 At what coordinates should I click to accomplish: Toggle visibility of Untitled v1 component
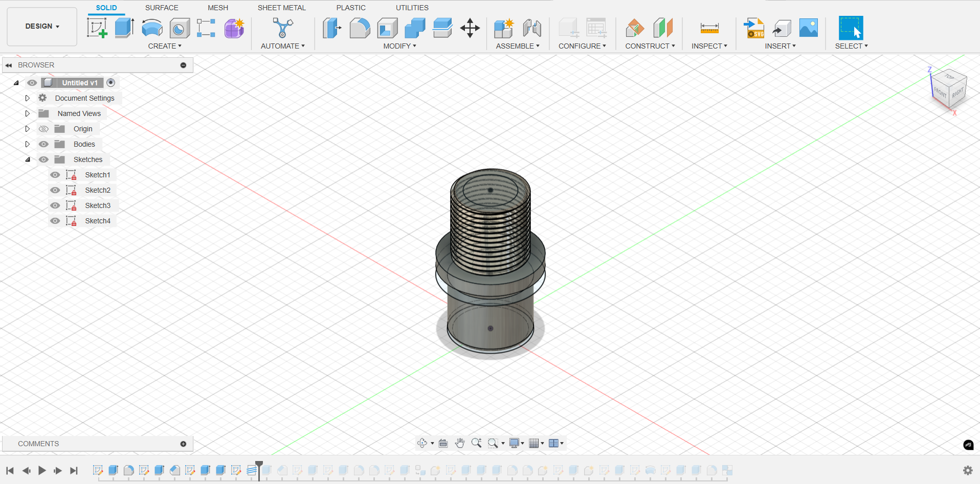[32, 83]
